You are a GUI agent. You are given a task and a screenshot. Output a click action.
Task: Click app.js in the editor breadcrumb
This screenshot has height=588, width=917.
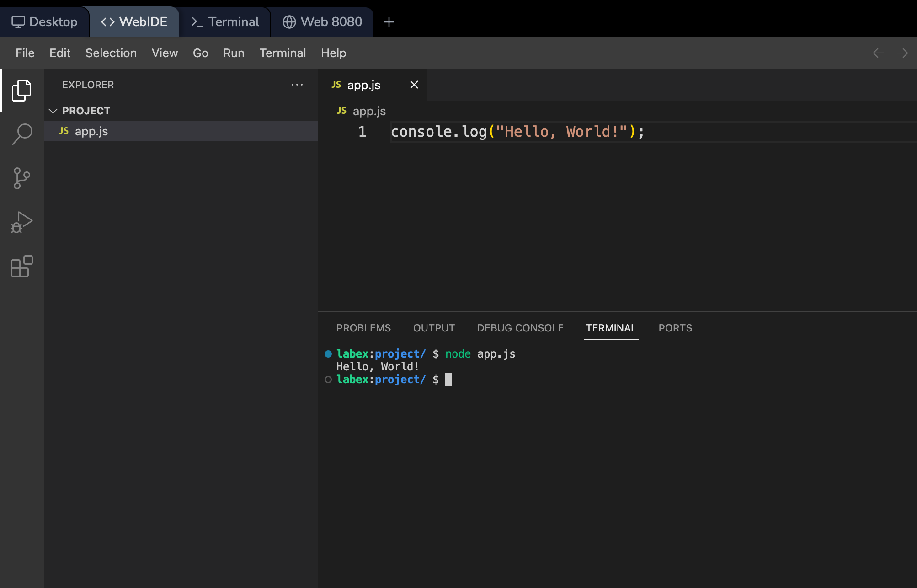tap(369, 111)
